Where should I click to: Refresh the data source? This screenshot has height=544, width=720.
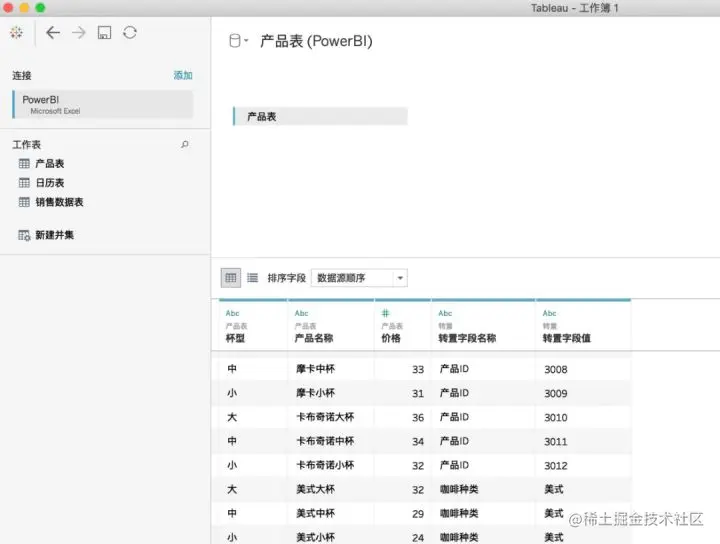[x=130, y=33]
